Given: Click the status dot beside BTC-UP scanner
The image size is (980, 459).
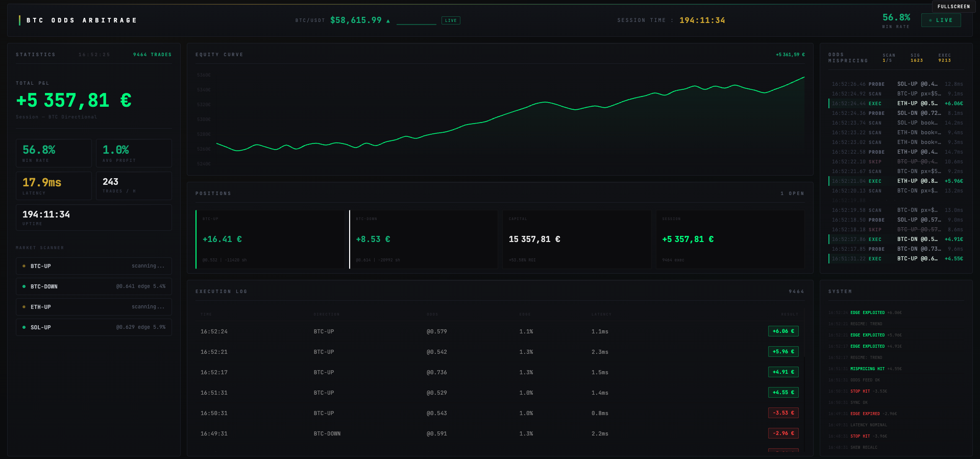Looking at the screenshot, I should click(24, 266).
